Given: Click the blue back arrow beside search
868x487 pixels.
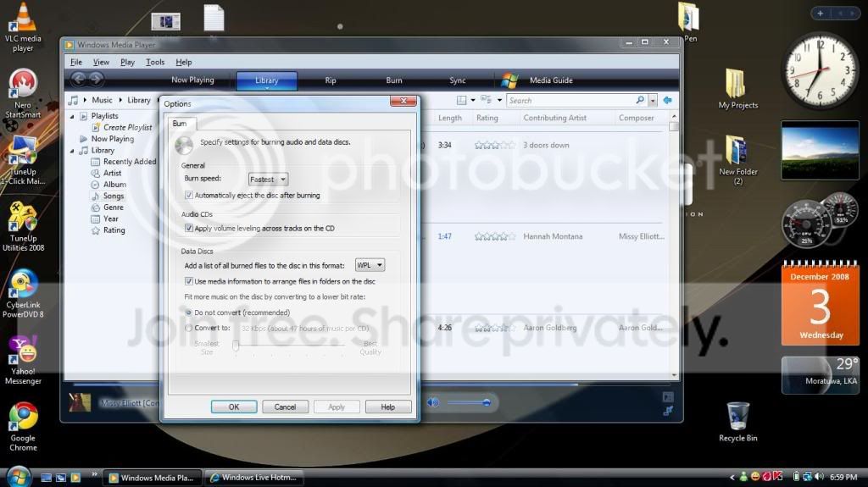Looking at the screenshot, I should [x=668, y=100].
